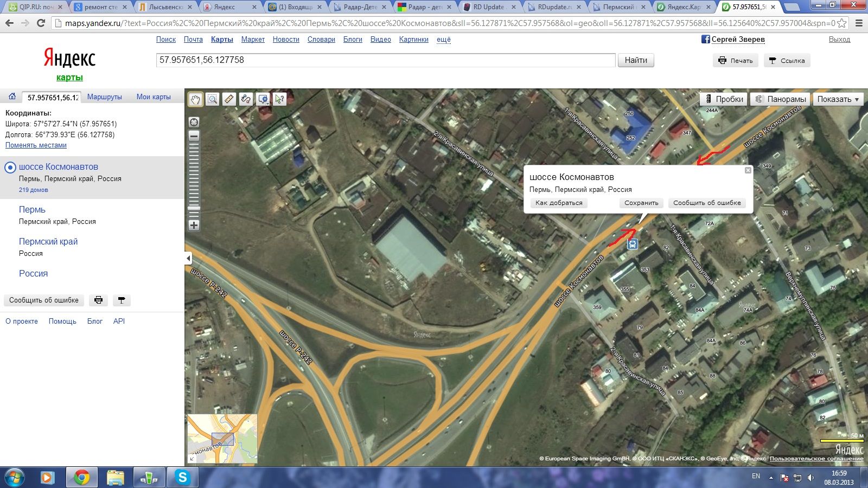Open the Россия search result
This screenshot has width=868, height=488.
(x=33, y=274)
